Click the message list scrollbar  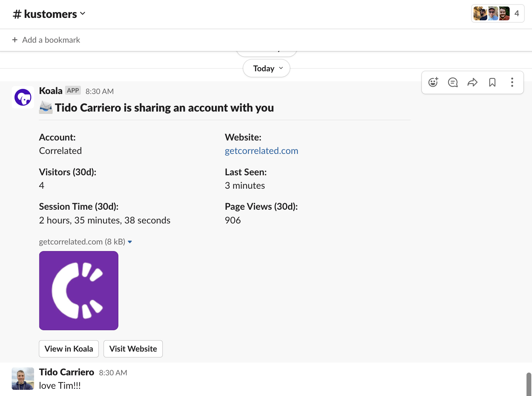pos(529,384)
